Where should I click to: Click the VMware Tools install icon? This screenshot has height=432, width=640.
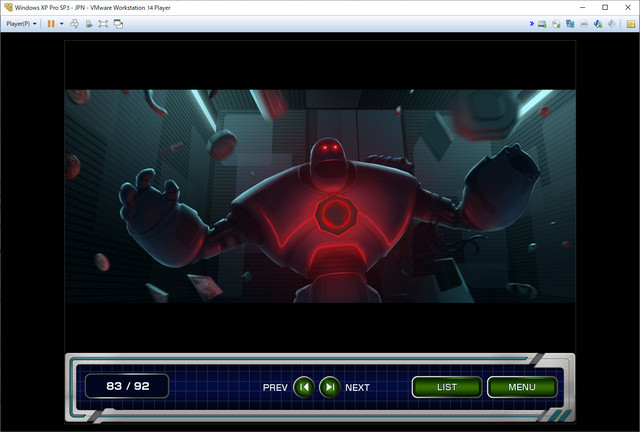click(89, 24)
